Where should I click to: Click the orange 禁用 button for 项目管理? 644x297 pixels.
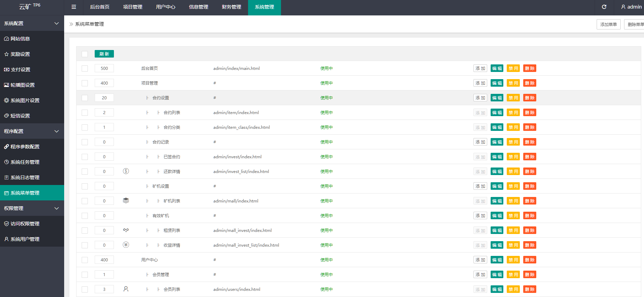[x=513, y=83]
